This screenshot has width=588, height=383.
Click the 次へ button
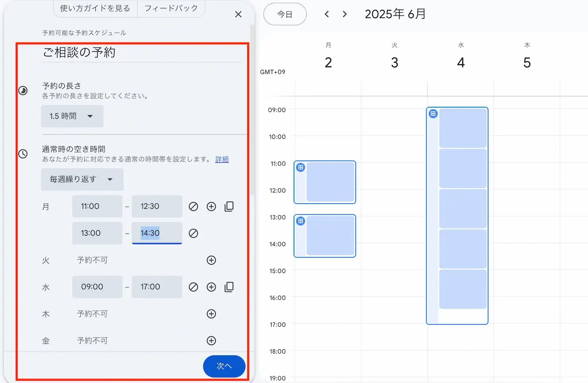tap(224, 366)
